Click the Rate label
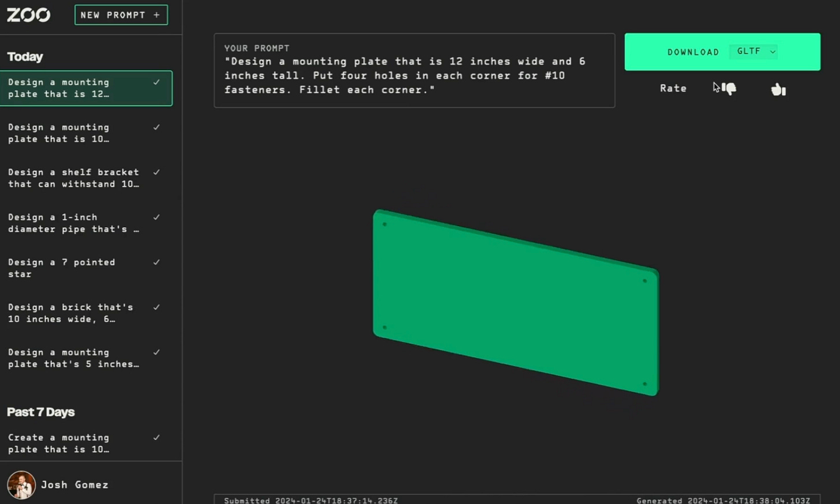The image size is (840, 504). [673, 88]
